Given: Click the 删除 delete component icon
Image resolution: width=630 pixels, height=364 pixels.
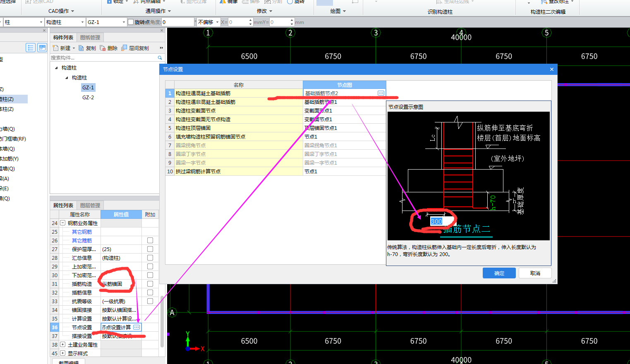Looking at the screenshot, I should tap(103, 48).
